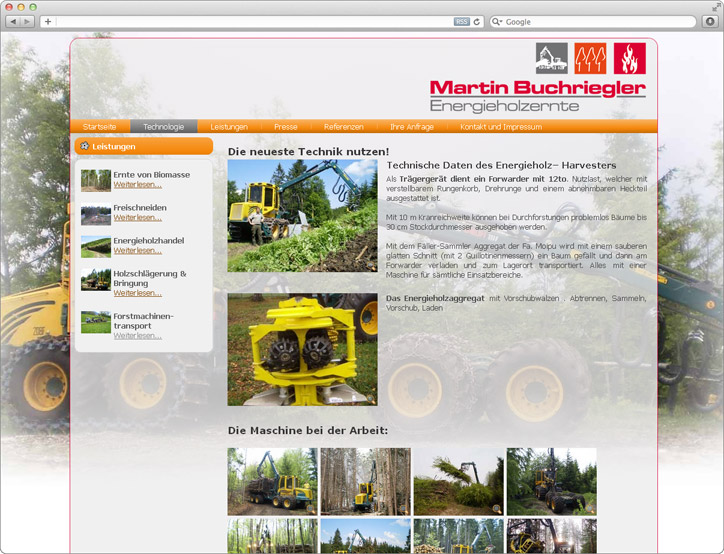Open the Leistungen menu item
The height and width of the screenshot is (554, 724).
(x=229, y=126)
